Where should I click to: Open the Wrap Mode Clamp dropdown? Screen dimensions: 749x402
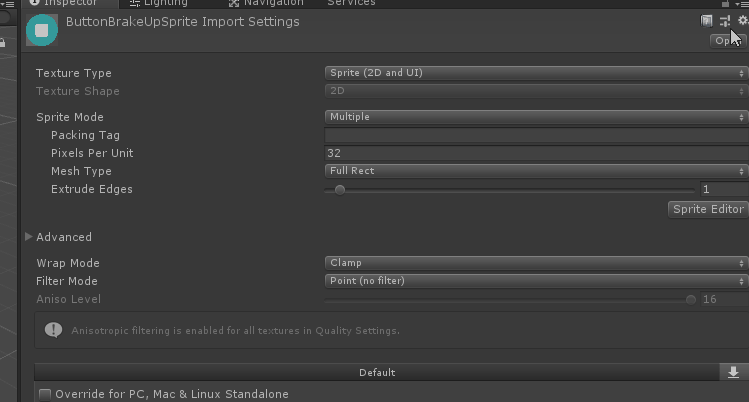point(536,263)
